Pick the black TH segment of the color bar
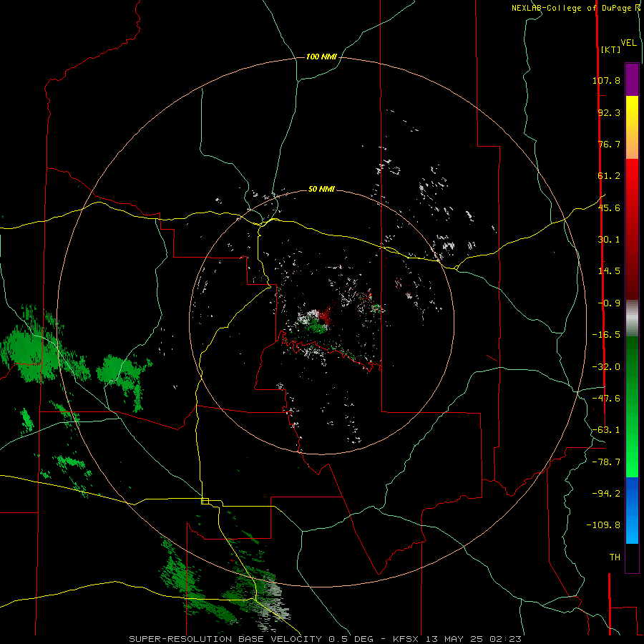The height and width of the screenshot is (644, 644). coord(632,557)
